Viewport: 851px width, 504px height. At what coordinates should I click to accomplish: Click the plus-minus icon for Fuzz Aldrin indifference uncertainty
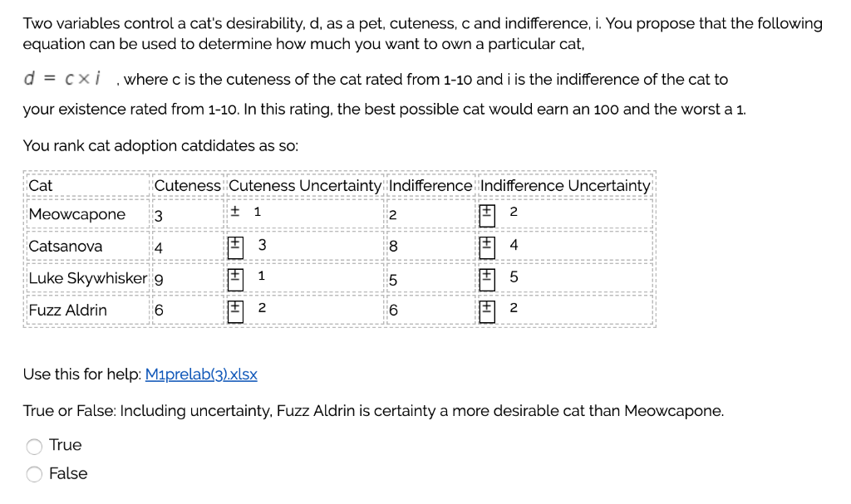(487, 308)
